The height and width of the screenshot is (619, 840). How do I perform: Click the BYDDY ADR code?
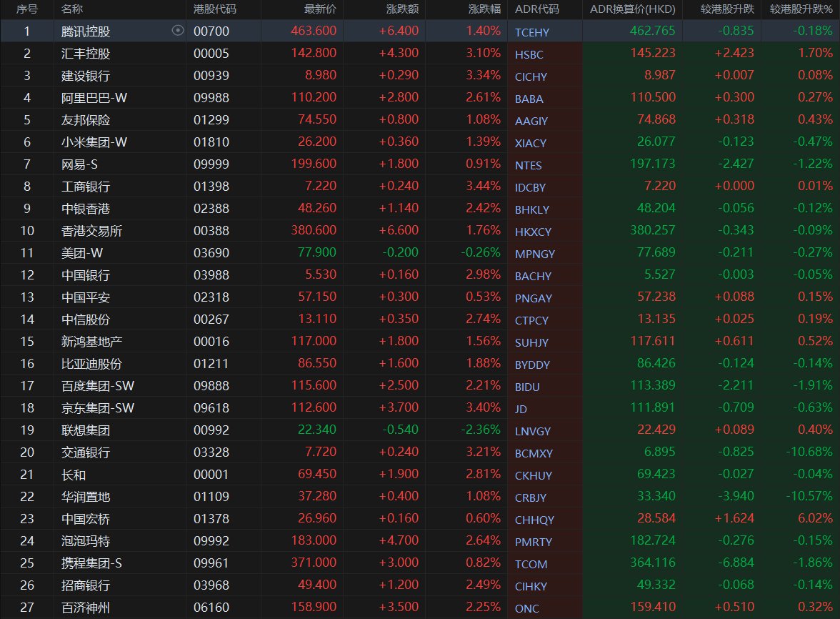pos(532,365)
